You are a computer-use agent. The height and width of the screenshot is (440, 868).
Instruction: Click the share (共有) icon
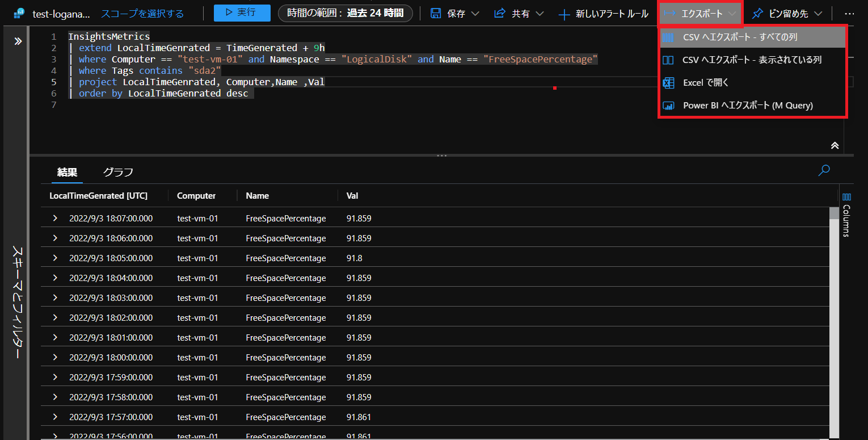[500, 13]
